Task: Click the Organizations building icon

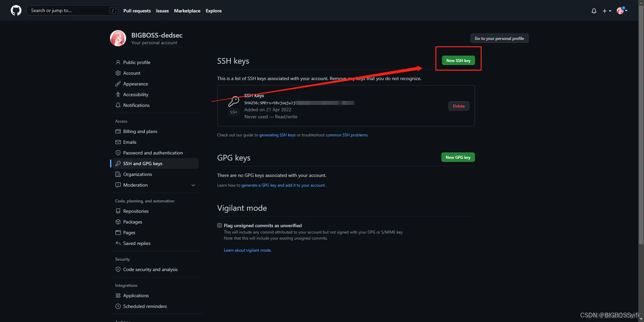Action: pos(118,174)
